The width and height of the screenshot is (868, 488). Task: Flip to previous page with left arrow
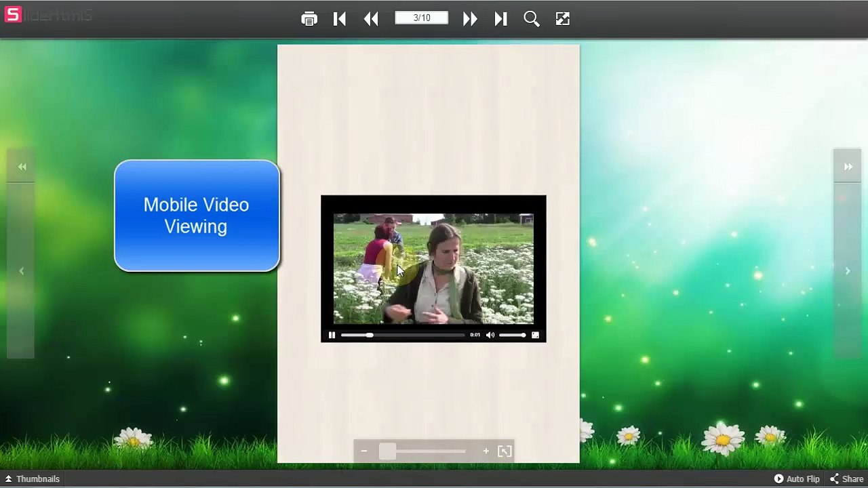point(21,271)
